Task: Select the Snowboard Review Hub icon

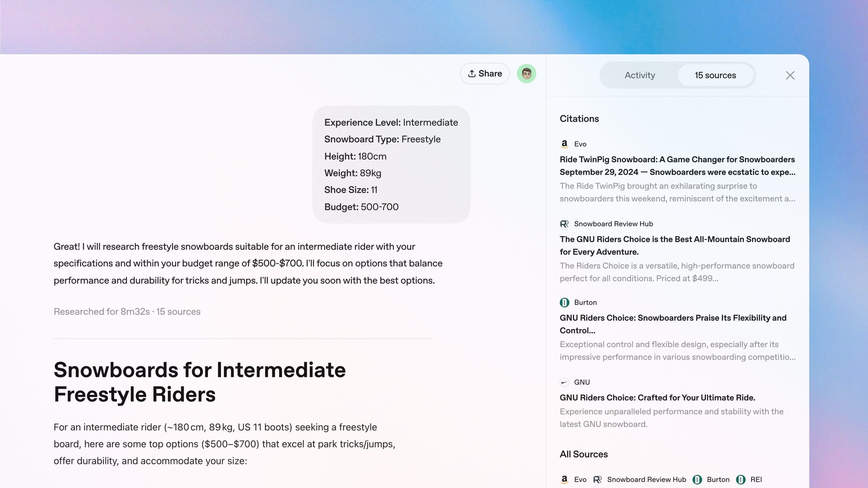Action: (564, 224)
